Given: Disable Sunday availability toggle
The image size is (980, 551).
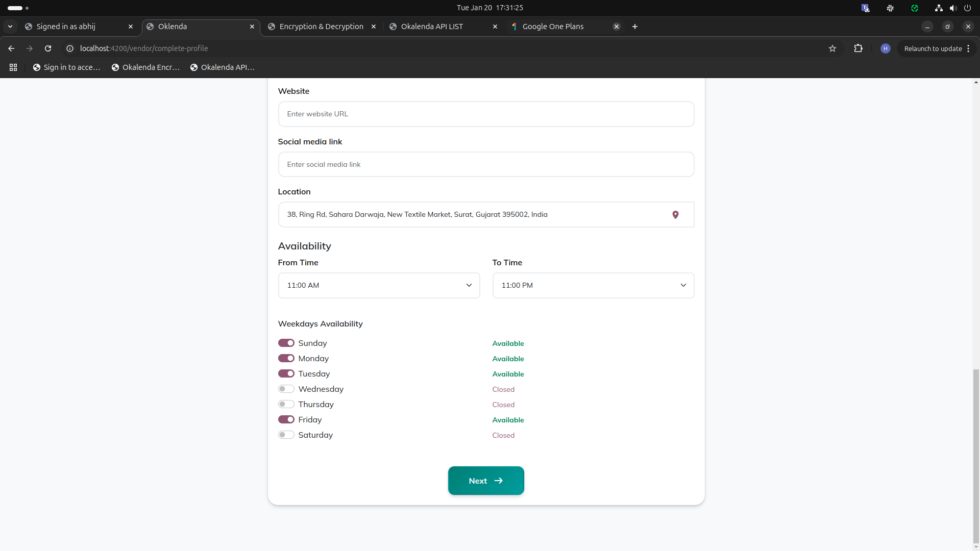Looking at the screenshot, I should click(x=286, y=343).
